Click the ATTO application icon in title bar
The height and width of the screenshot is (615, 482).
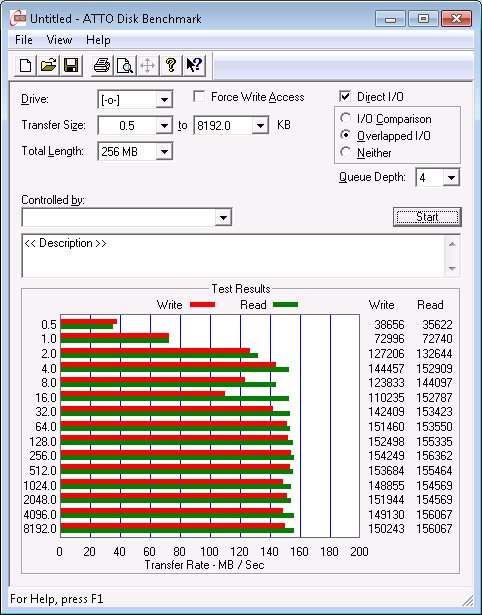coord(18,18)
